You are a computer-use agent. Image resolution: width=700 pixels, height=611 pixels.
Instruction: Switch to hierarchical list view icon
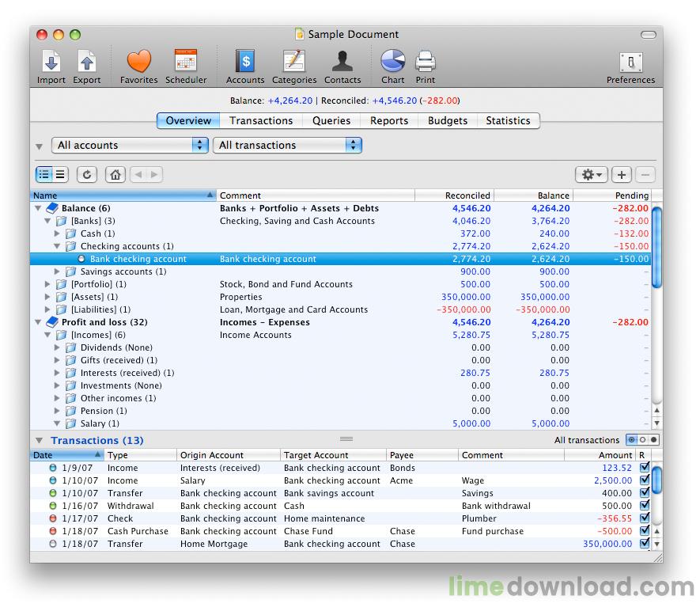(x=44, y=175)
